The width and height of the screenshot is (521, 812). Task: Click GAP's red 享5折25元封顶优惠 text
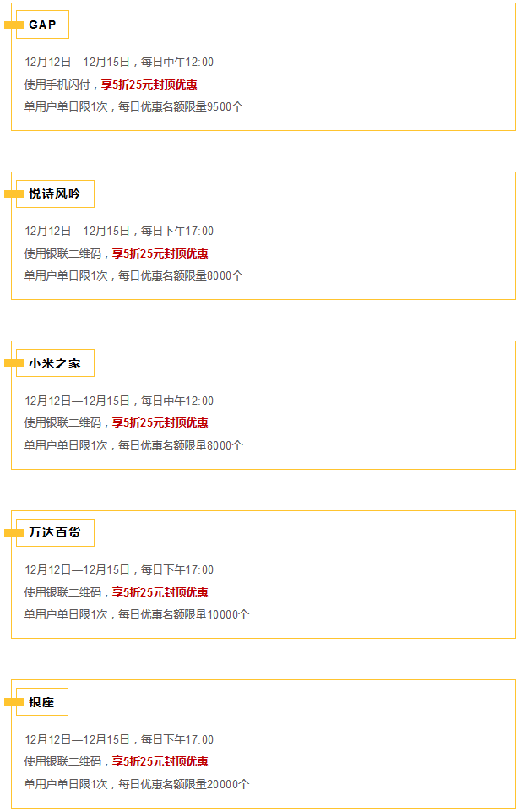(x=149, y=84)
